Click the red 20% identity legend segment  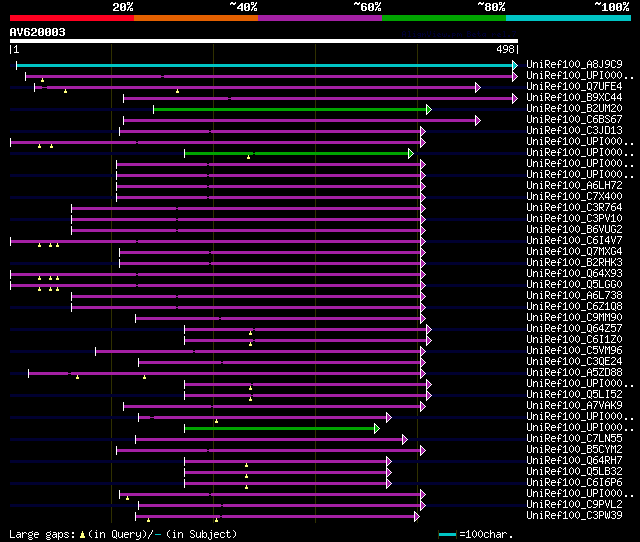tap(72, 18)
